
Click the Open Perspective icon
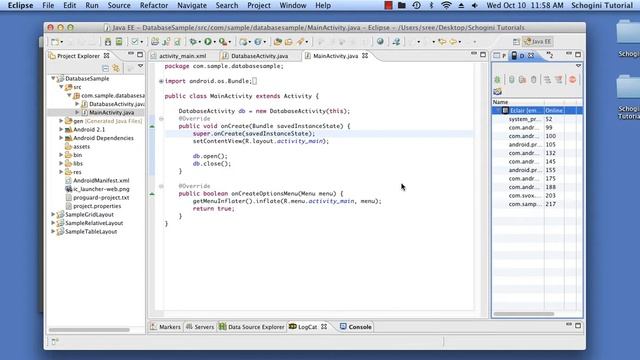(x=516, y=42)
